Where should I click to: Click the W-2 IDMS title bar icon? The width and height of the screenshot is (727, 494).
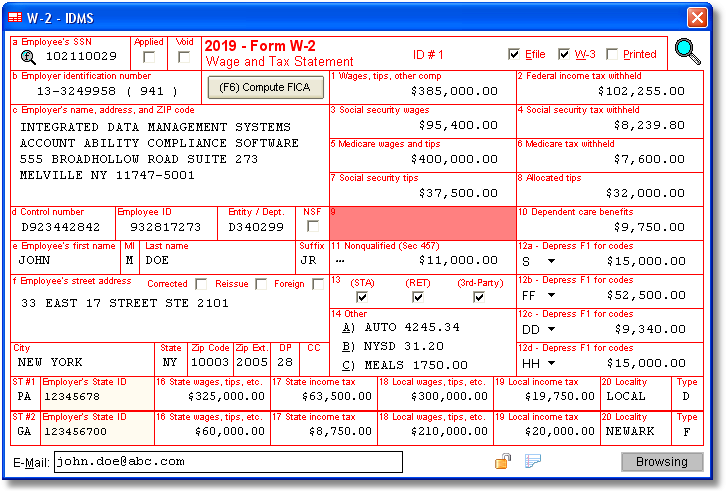15,16
